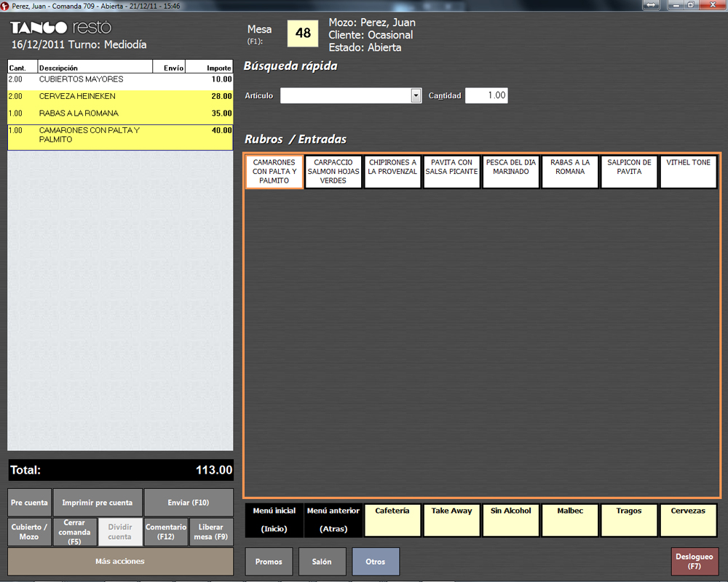728x582 pixels.
Task: Click the 28.00 amount cell
Action: click(221, 97)
